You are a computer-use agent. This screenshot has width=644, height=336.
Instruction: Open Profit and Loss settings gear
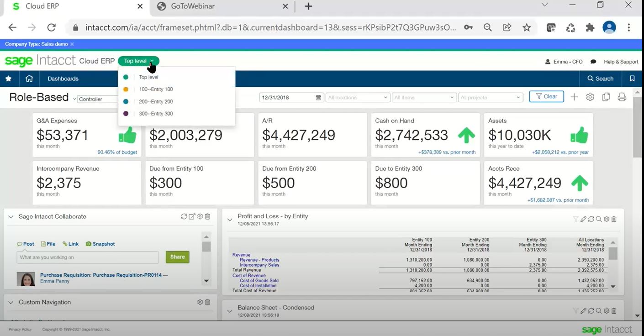607,219
